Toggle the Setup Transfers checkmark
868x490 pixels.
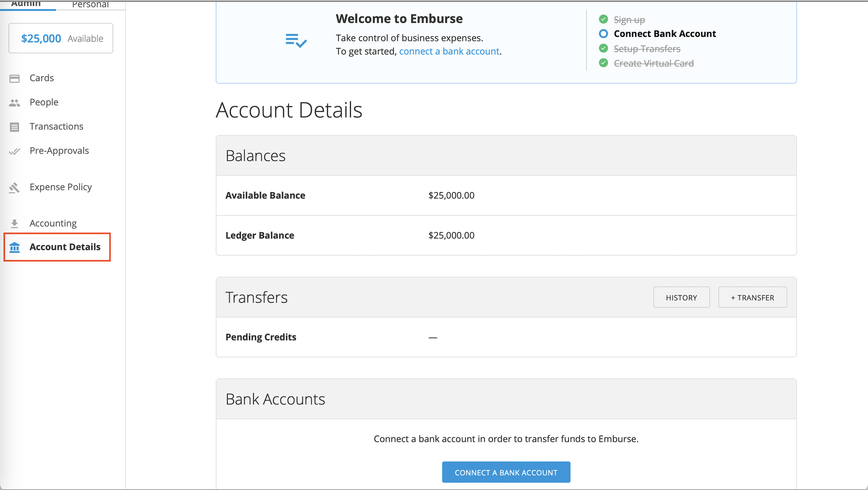(x=603, y=48)
